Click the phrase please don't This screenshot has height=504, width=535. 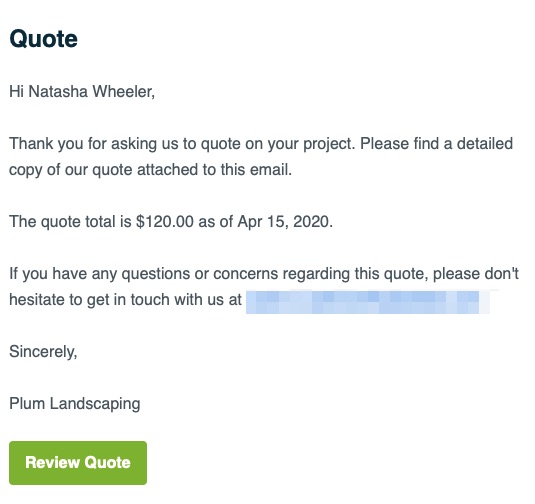tap(476, 274)
